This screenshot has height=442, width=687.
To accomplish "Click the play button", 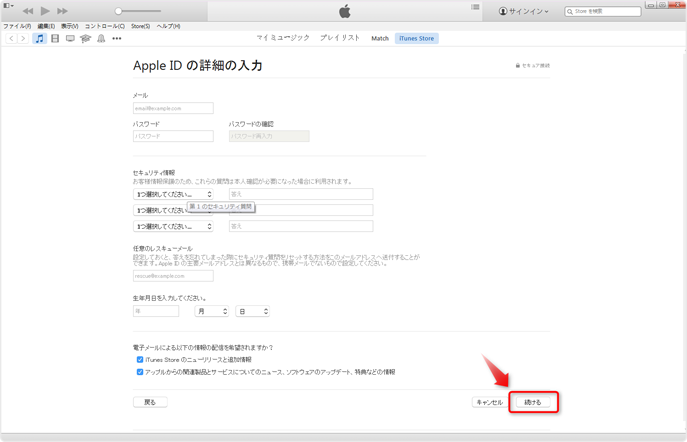I will 45,11.
